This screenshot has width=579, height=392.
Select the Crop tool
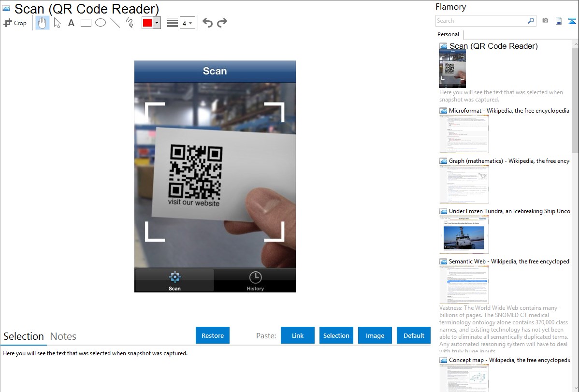(x=15, y=23)
